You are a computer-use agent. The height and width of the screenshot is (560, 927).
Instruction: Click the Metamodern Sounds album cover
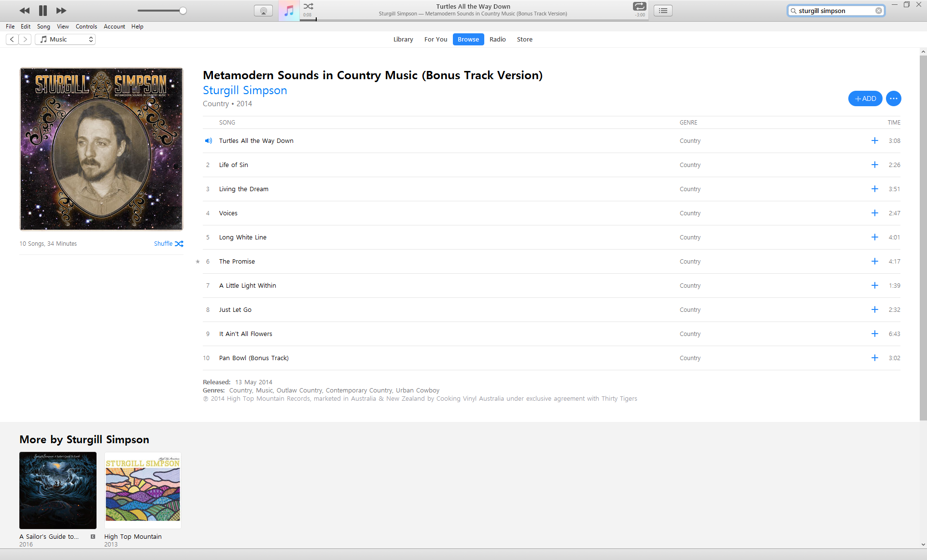point(101,149)
